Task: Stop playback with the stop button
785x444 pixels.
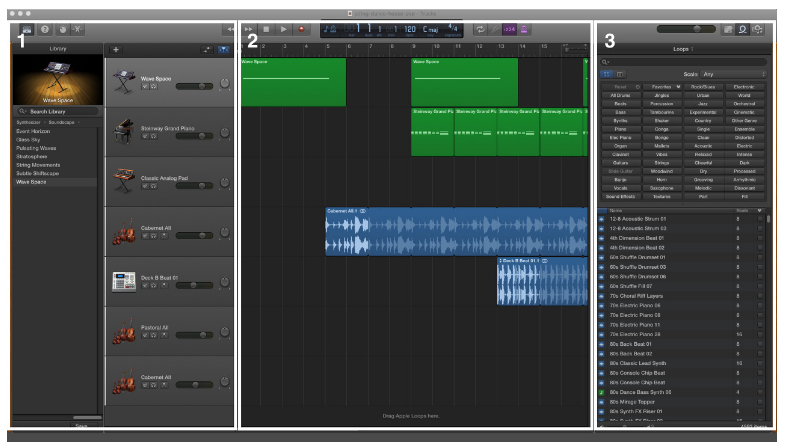Action: click(266, 30)
